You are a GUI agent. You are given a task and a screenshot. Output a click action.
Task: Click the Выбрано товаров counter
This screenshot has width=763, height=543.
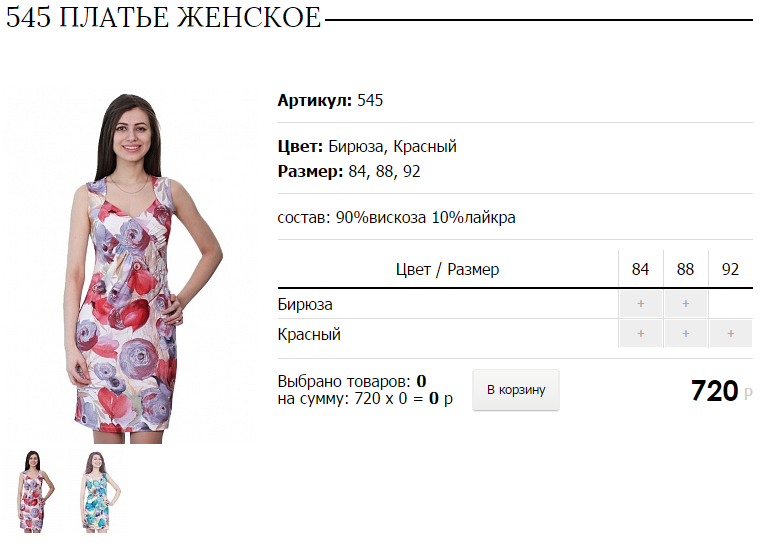pyautogui.click(x=352, y=381)
